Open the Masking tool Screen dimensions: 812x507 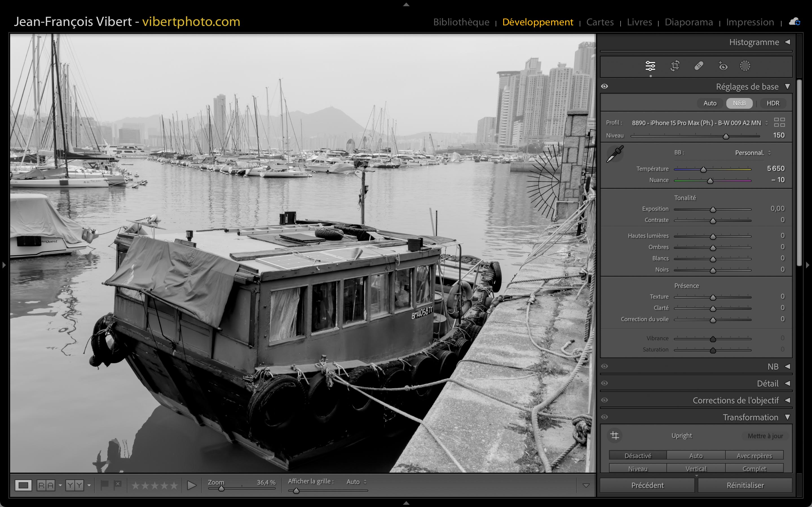(x=745, y=66)
